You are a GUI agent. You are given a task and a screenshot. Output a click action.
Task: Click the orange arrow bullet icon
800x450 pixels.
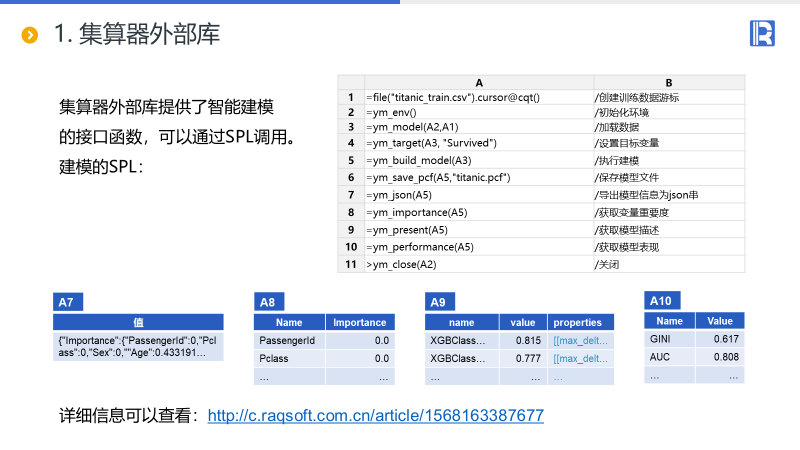[30, 35]
